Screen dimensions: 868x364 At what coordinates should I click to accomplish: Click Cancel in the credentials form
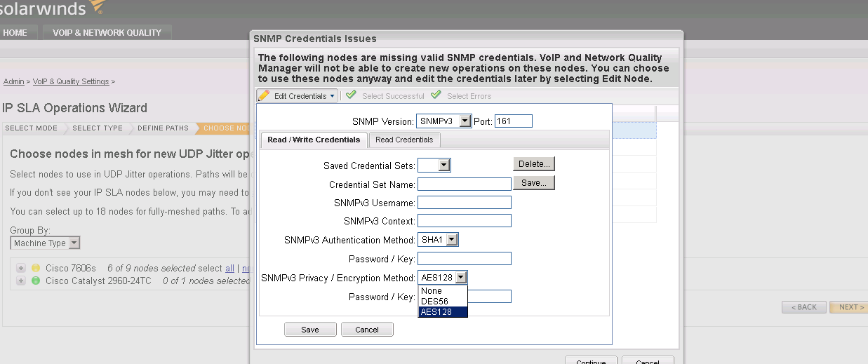tap(367, 330)
